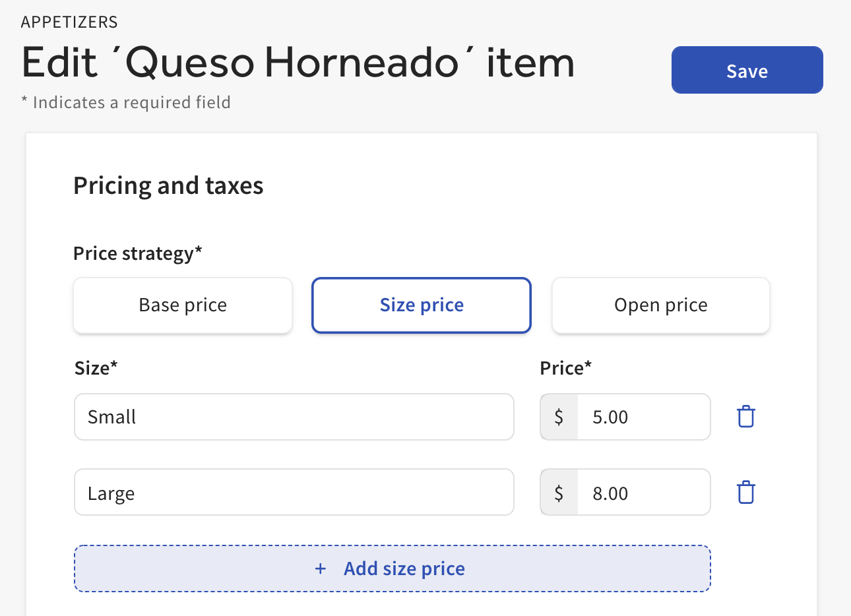
Task: Select the Base price strategy
Action: point(182,305)
